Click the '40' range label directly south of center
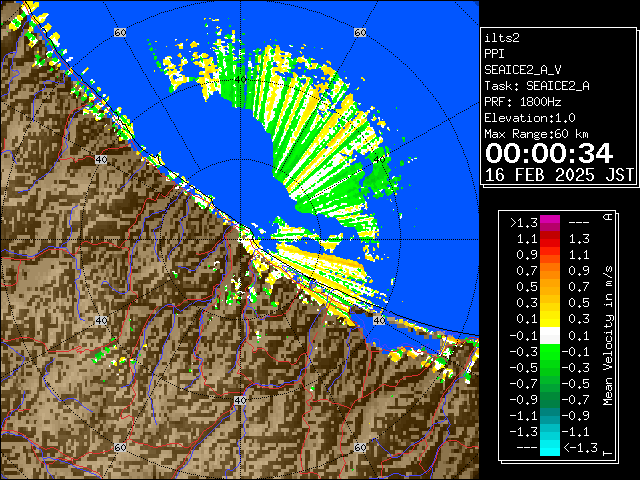This screenshot has height=480, width=640. pyautogui.click(x=240, y=400)
